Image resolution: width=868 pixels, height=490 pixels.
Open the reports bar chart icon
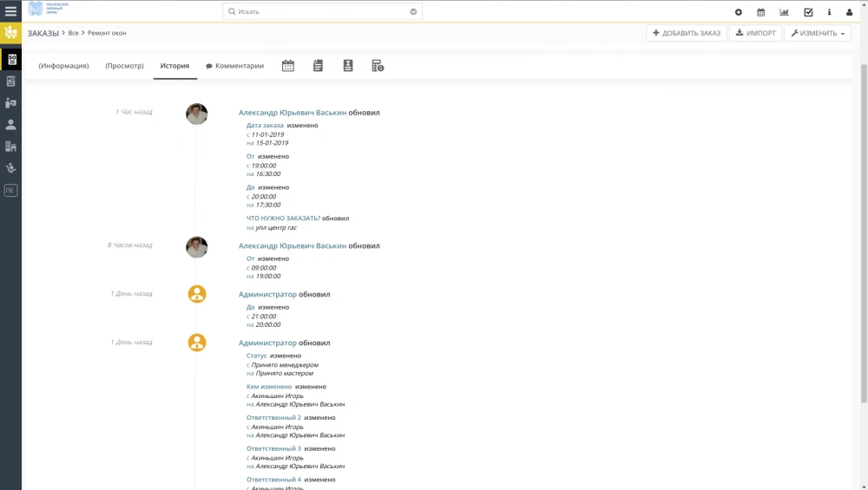785,12
